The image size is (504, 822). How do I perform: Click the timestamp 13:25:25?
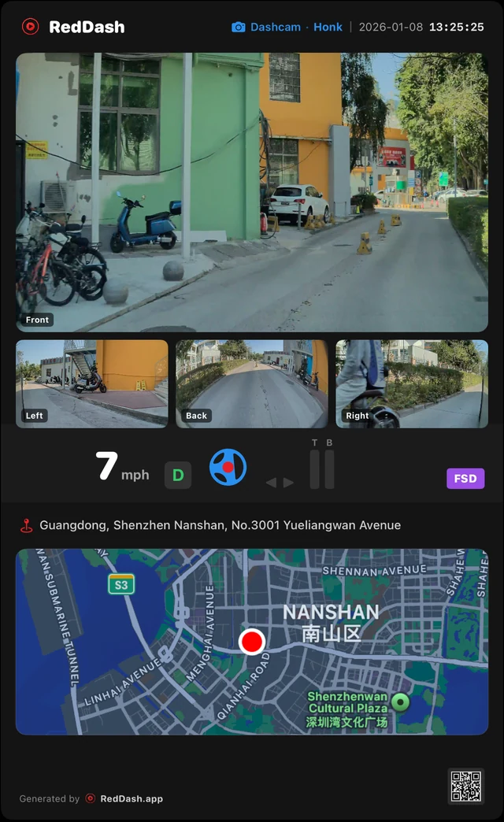pyautogui.click(x=456, y=27)
